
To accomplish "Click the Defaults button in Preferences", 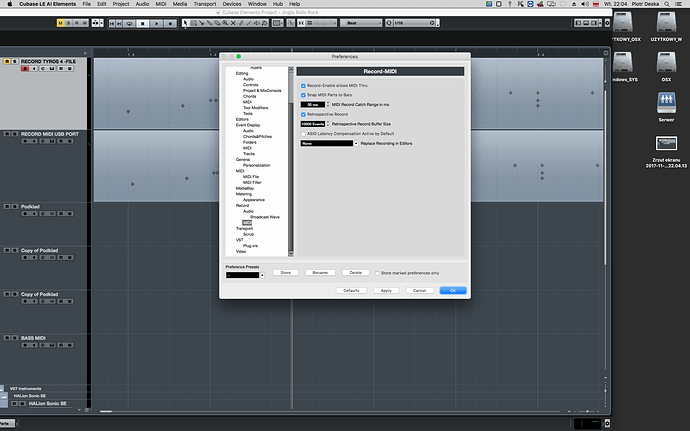I will pos(351,291).
